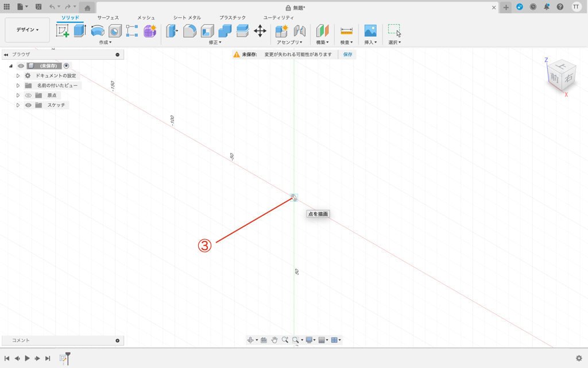
Task: Jump to timeline beginning
Action: coord(7,358)
